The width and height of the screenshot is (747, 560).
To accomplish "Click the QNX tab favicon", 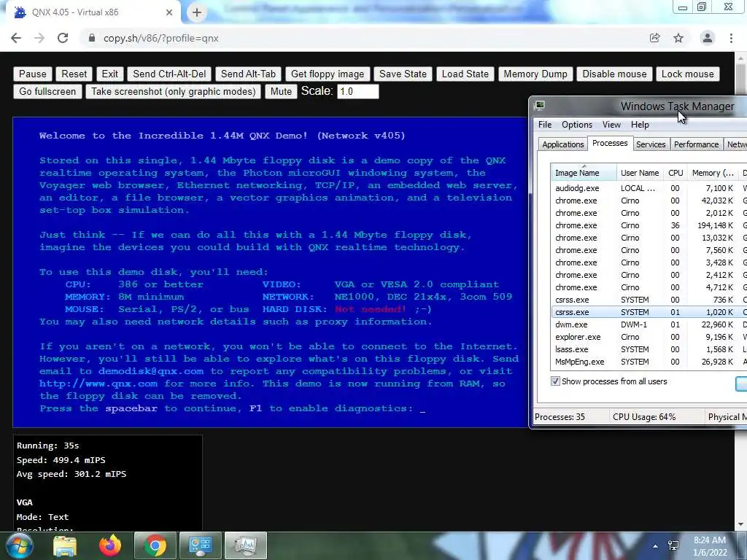I will pyautogui.click(x=20, y=12).
